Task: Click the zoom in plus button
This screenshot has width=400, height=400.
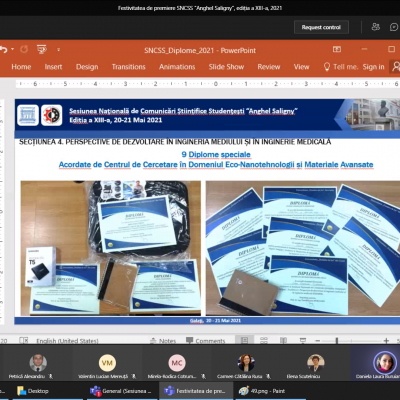Action: (x=386, y=340)
